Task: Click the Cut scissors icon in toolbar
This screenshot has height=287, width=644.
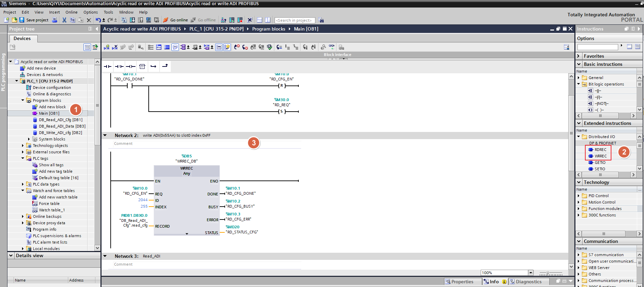Action: [x=64, y=20]
